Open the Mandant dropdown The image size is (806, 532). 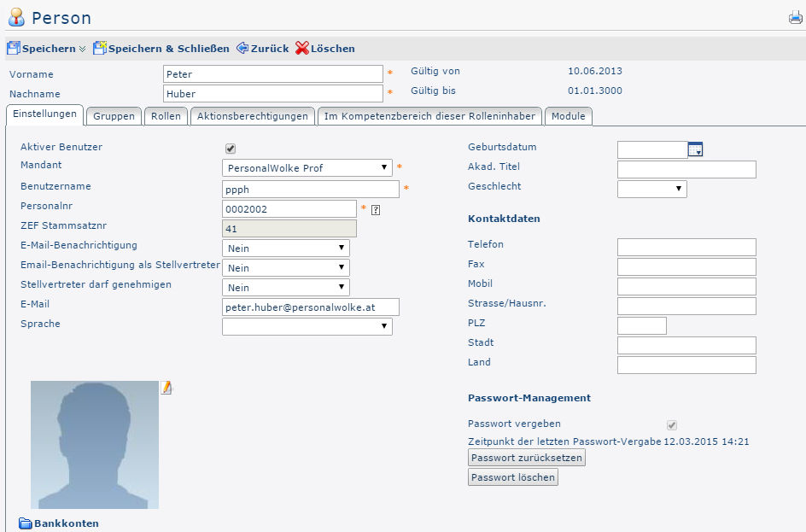coord(307,168)
